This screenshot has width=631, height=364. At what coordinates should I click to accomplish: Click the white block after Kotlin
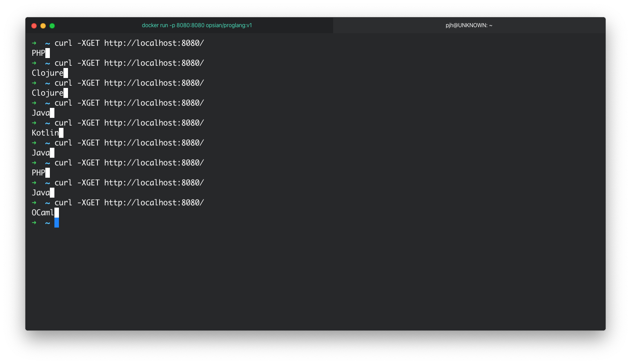tap(61, 133)
